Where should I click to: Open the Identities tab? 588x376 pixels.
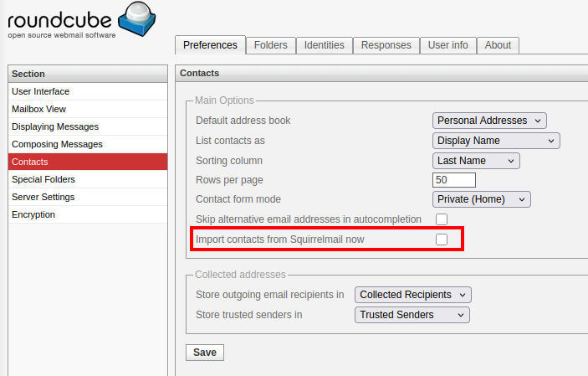tap(324, 45)
